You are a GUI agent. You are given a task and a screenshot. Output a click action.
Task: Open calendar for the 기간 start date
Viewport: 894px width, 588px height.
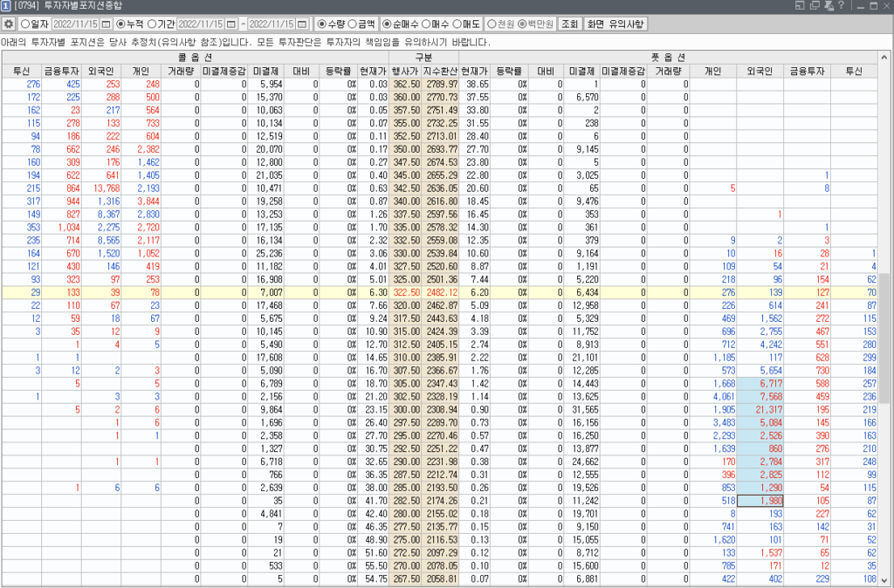click(231, 24)
